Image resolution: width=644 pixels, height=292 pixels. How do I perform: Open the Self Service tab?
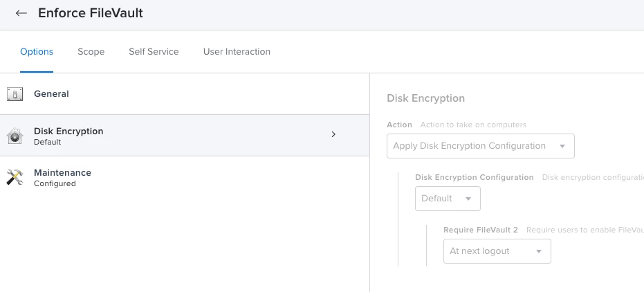coord(154,52)
